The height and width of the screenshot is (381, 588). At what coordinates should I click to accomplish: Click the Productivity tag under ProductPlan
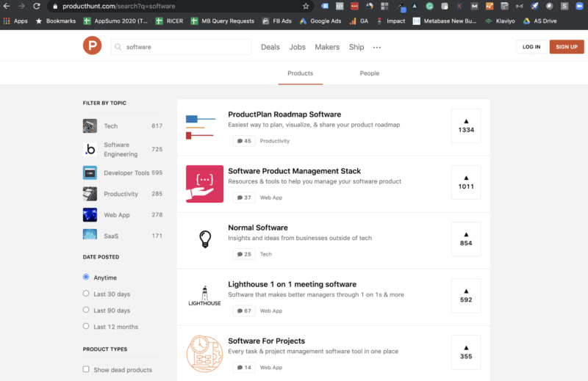pyautogui.click(x=275, y=141)
